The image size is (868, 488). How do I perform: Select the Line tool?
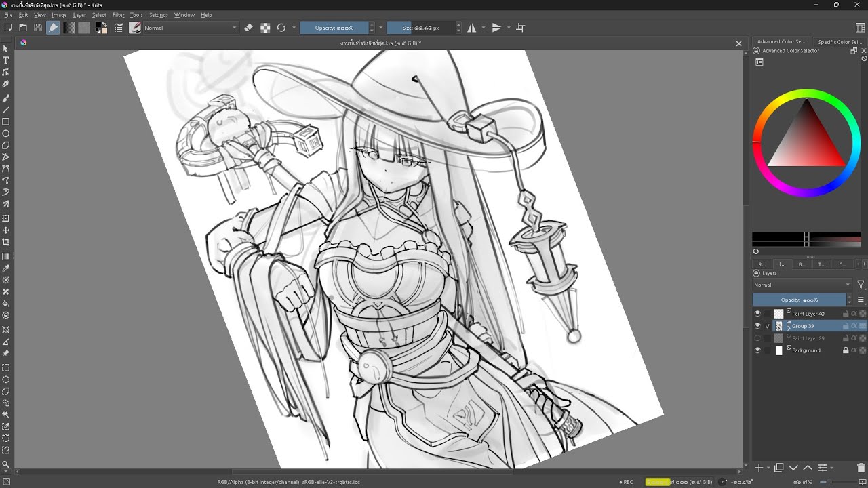6,110
